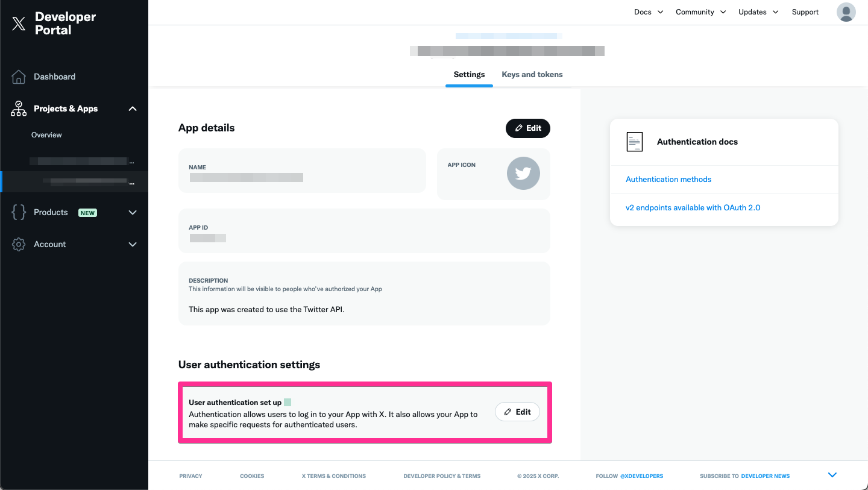Click the 'This app was created' description text
Screen dimensions: 868x490
click(266, 309)
